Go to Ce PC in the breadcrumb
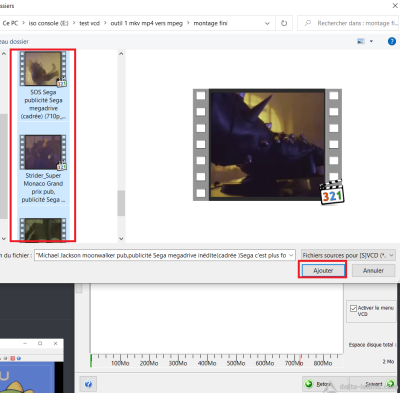The image size is (400, 393). tap(10, 23)
